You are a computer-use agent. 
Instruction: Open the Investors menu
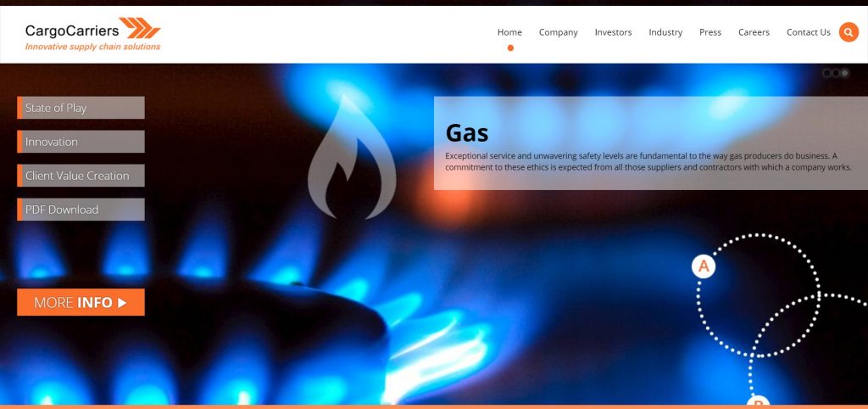click(x=613, y=32)
